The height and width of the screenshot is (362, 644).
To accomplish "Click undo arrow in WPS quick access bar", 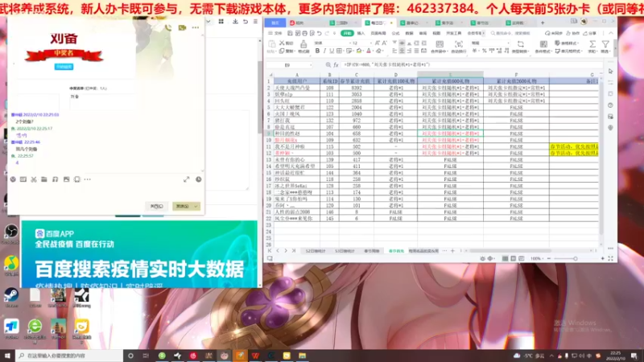I will pyautogui.click(x=319, y=33).
